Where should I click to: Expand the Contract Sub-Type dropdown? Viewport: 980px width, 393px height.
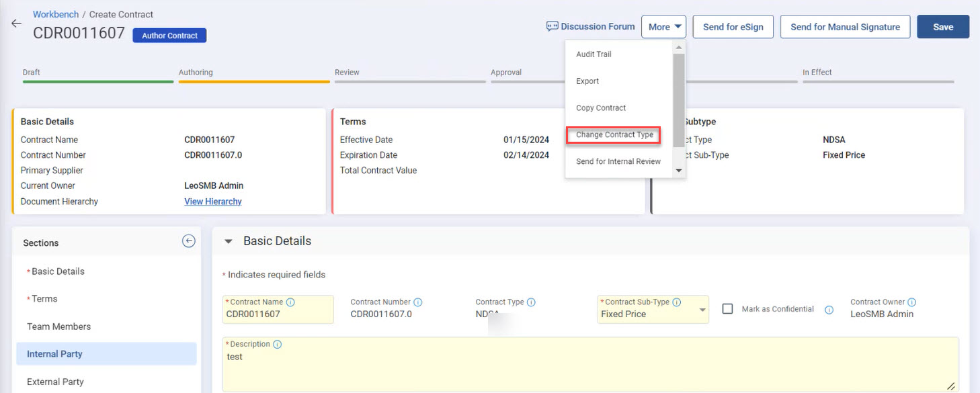tap(702, 310)
